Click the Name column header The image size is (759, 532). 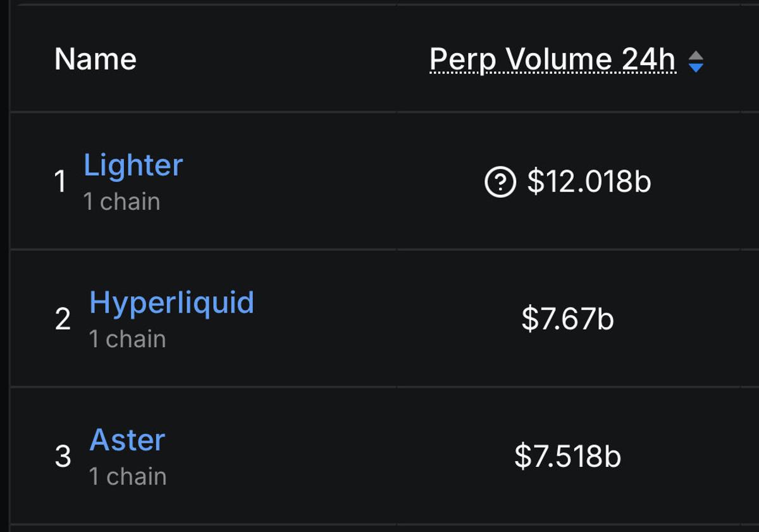94,59
